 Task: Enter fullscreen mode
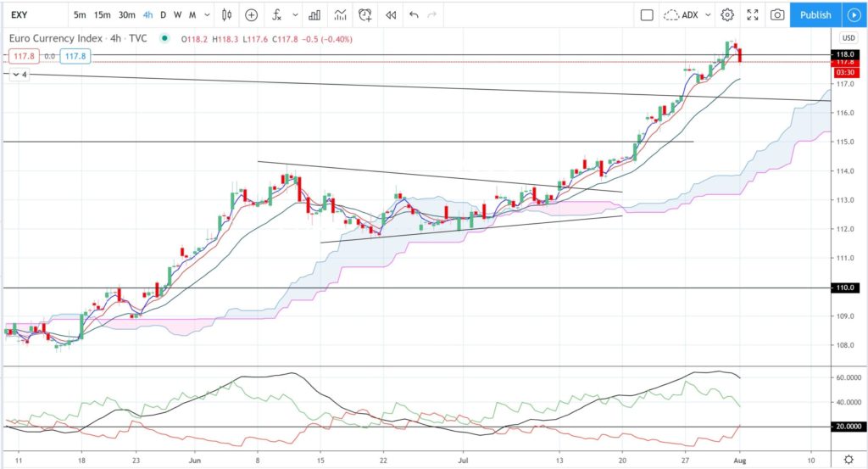(753, 15)
